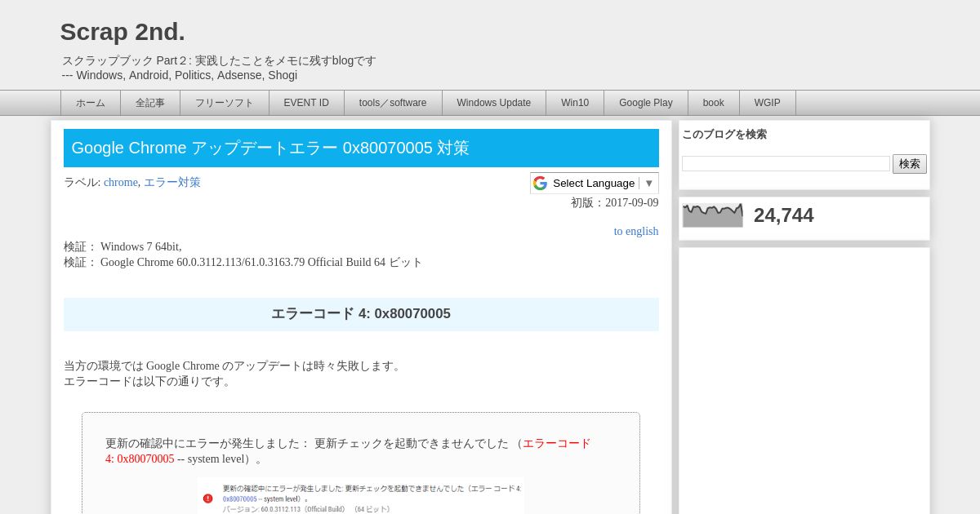Click the Google G logo icon

540,183
